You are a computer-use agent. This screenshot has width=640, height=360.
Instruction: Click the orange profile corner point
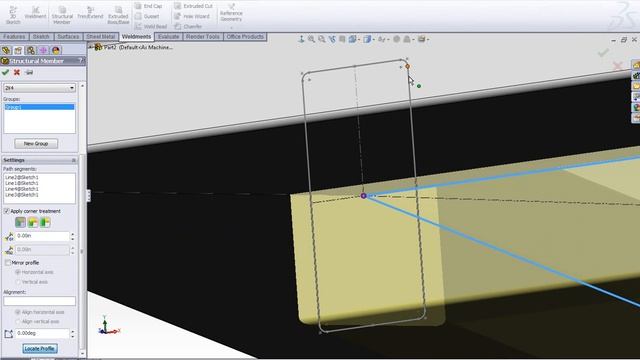pos(407,66)
